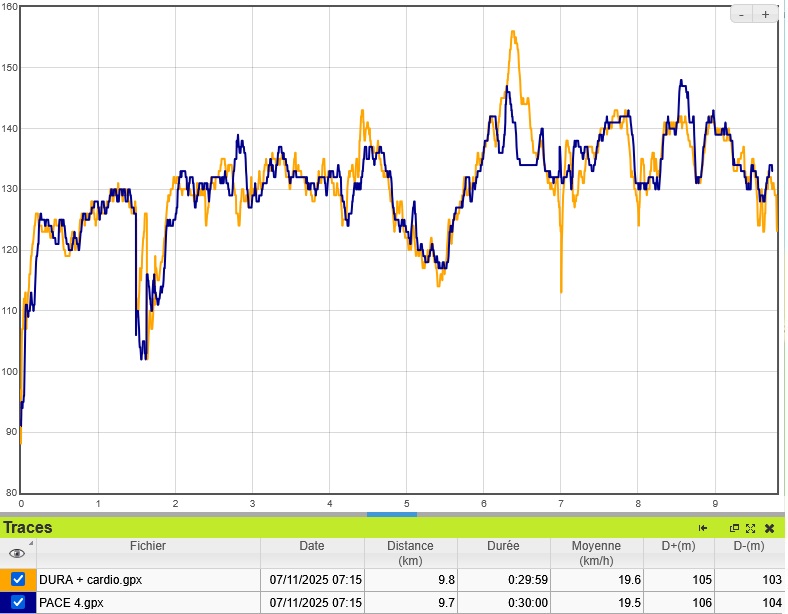Click the collapse-to-left arrow icon in Traces header
This screenshot has height=614, width=788.
tap(703, 528)
